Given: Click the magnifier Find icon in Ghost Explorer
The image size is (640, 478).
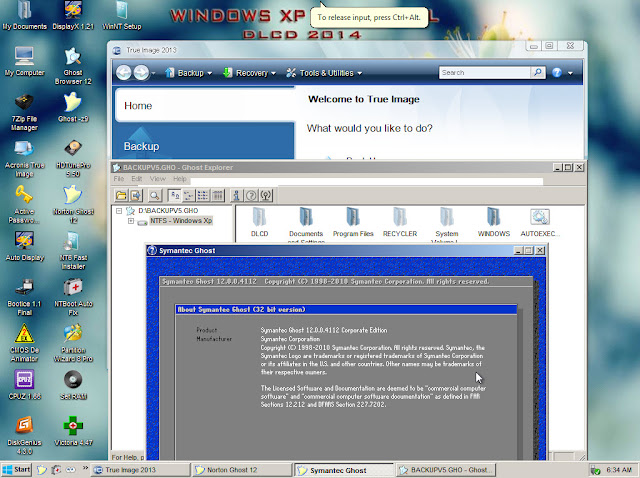Looking at the screenshot, I should coord(155,196).
